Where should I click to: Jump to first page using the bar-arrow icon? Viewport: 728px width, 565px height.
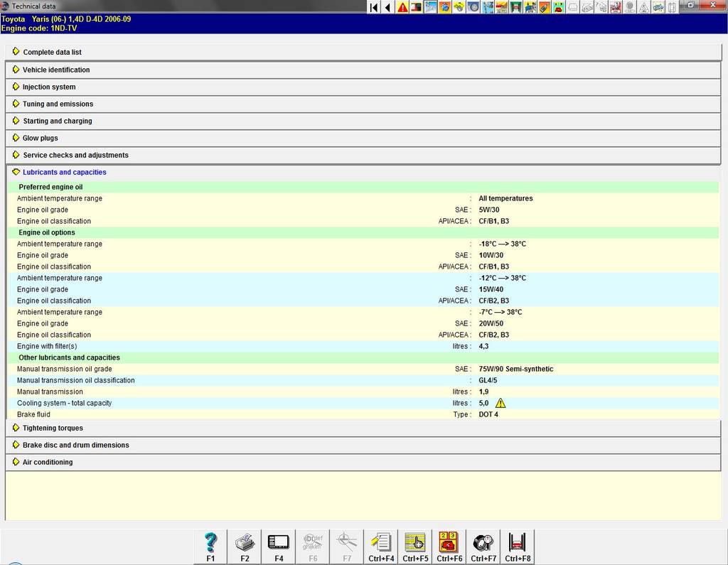point(374,7)
